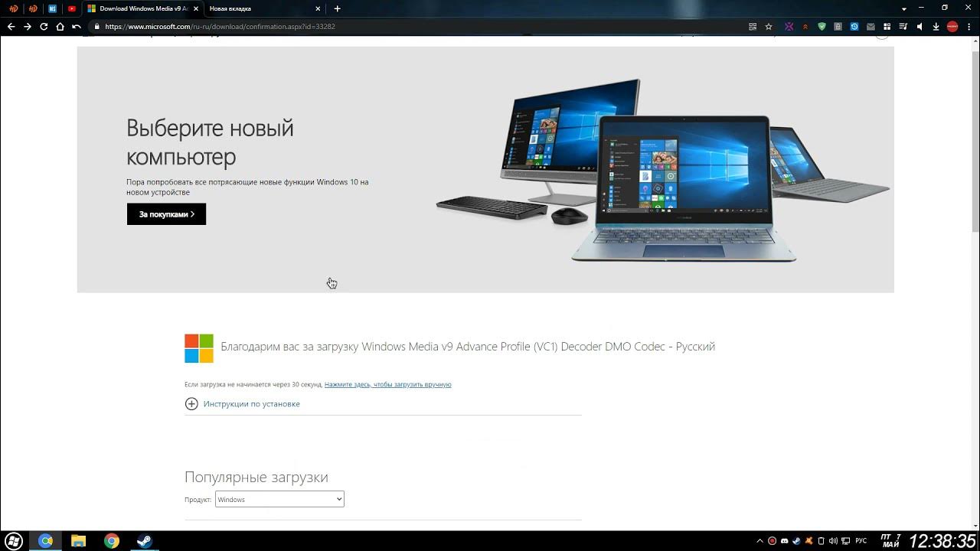The height and width of the screenshot is (551, 980).
Task: Bookmark this page with the star icon
Action: pyautogui.click(x=769, y=27)
